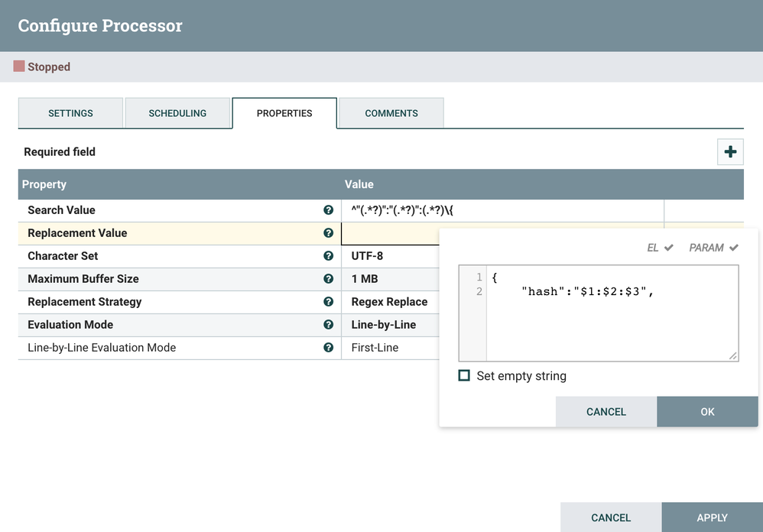Go to the Comments tab

pyautogui.click(x=391, y=113)
